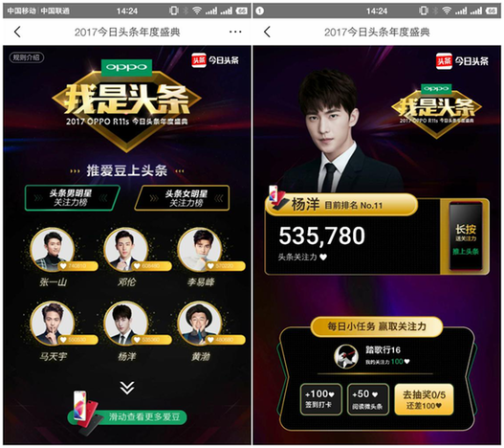504x448 pixels.
Task: Tap the back arrow on right screen
Action: (267, 32)
